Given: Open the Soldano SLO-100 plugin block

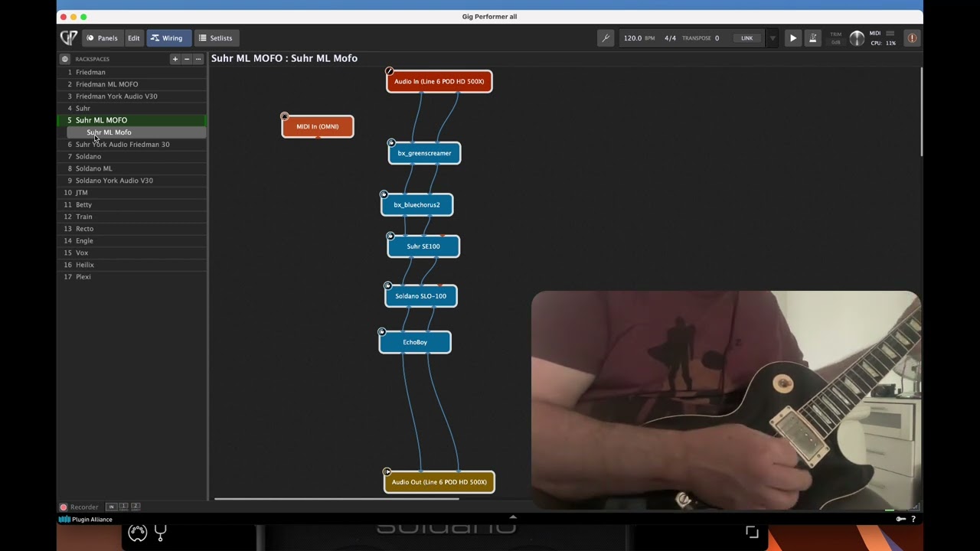Looking at the screenshot, I should (x=421, y=296).
